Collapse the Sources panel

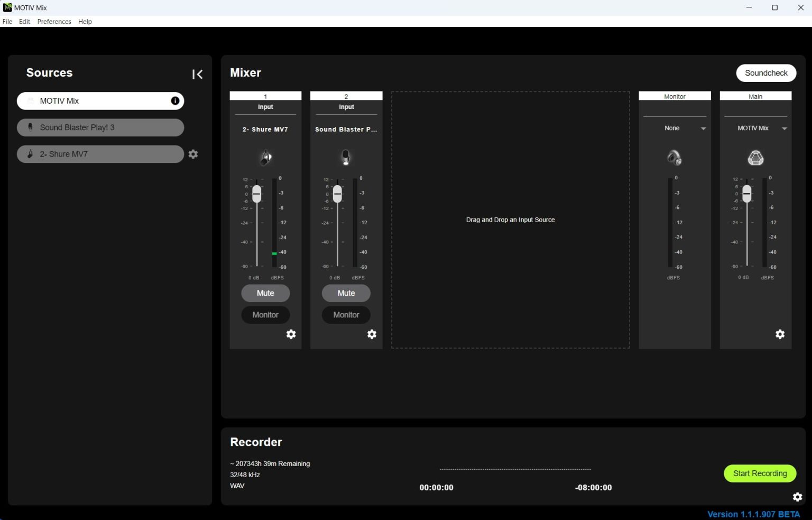[197, 74]
